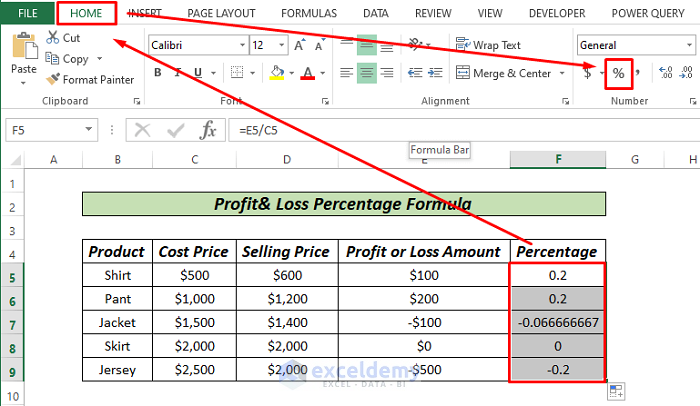The height and width of the screenshot is (406, 700).
Task: Apply the red Font Color A
Action: click(308, 72)
